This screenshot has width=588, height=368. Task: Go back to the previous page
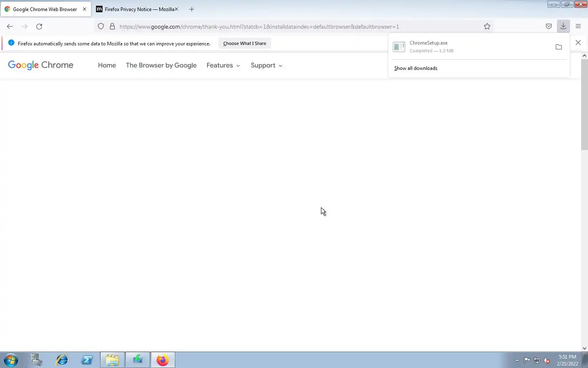pos(10,27)
